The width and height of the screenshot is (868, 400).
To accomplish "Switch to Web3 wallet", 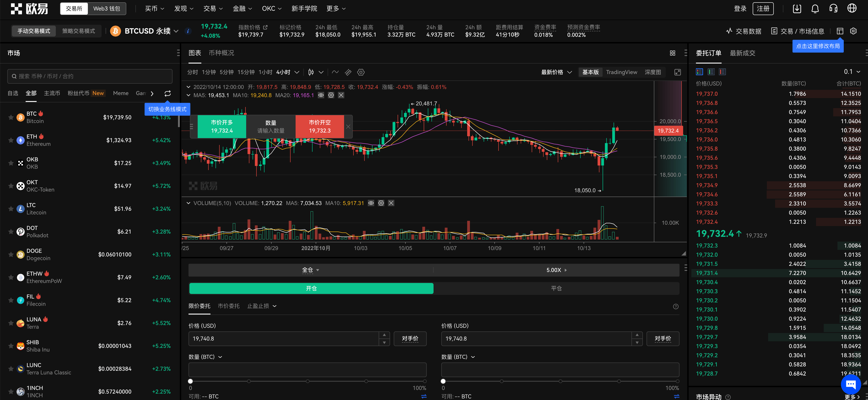I will pyautogui.click(x=106, y=8).
